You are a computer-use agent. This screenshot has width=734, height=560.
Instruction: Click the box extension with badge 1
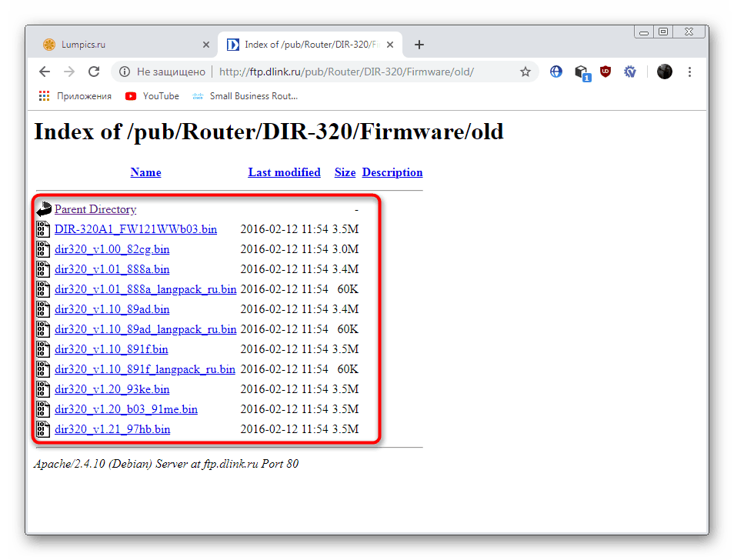click(582, 72)
